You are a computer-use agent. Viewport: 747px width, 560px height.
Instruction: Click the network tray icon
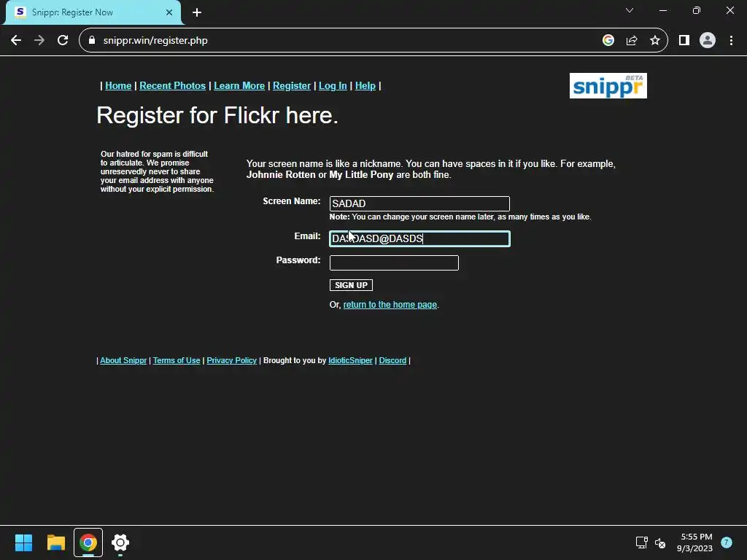pos(642,542)
